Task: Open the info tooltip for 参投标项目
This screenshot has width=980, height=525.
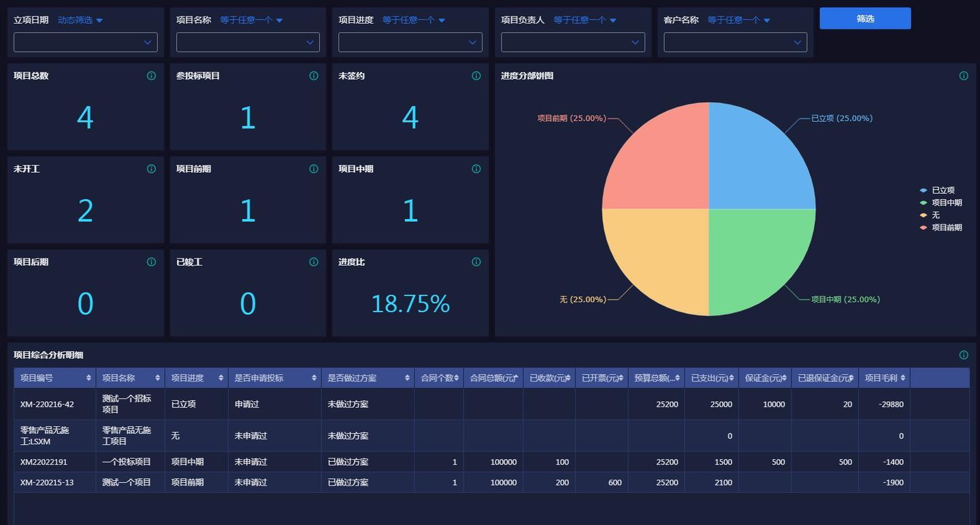Action: click(x=313, y=75)
